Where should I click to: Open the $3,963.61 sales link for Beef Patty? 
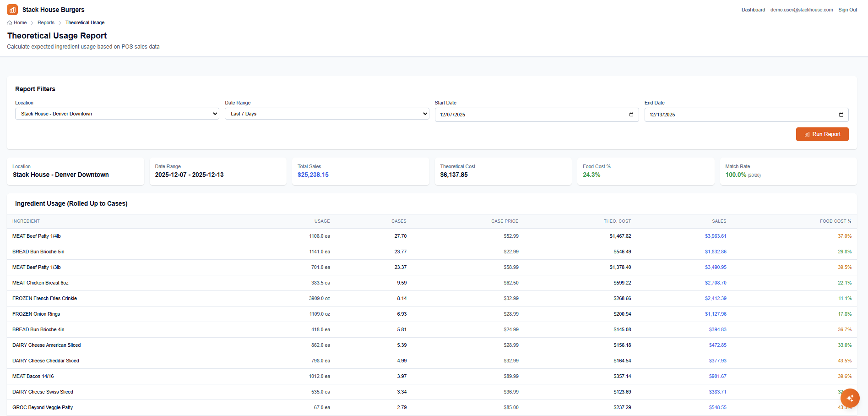coord(715,236)
